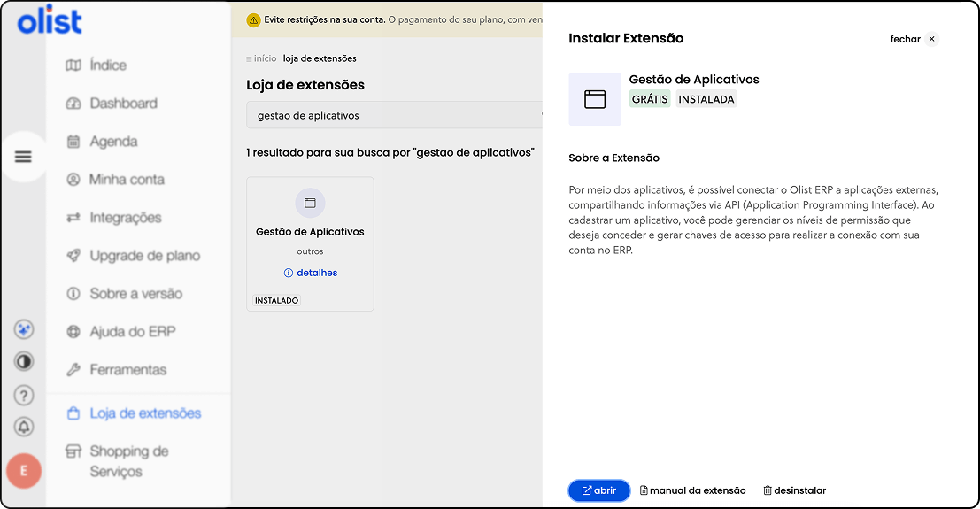Click Ferramentas wrench icon
The width and height of the screenshot is (980, 509).
pos(74,370)
